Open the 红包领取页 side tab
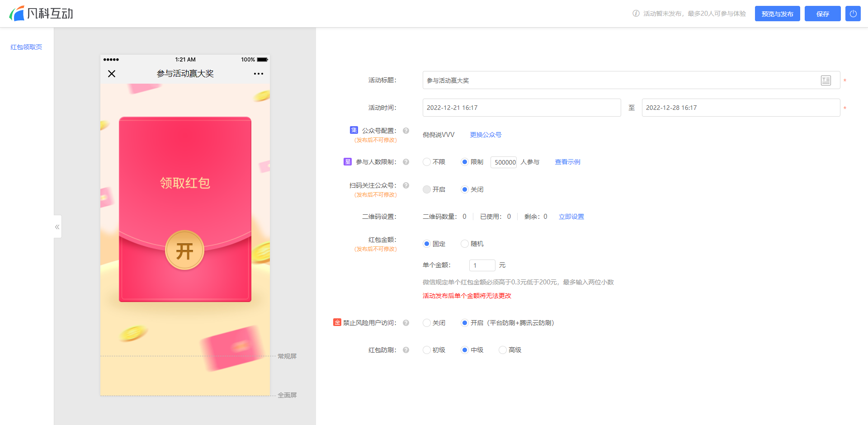The width and height of the screenshot is (868, 425). pos(26,47)
